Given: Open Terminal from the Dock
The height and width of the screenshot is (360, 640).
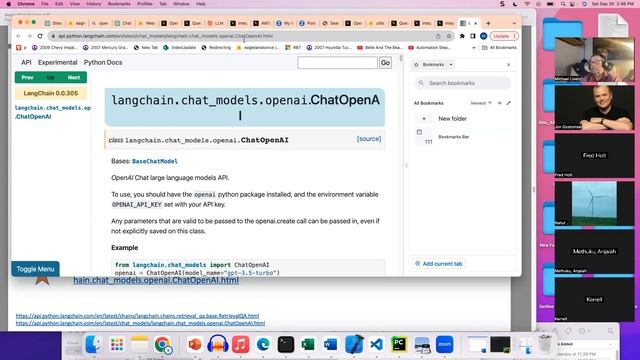Looking at the screenshot, I should tap(286, 344).
